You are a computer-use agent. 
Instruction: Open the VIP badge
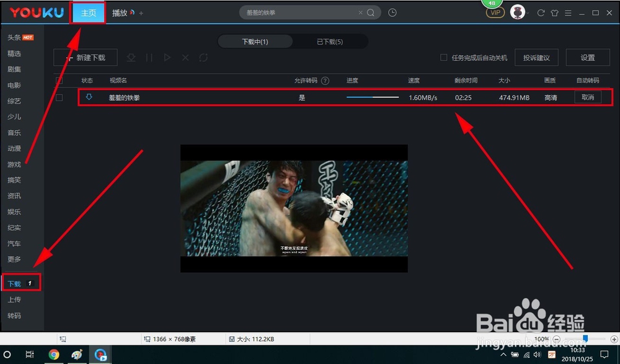[495, 12]
